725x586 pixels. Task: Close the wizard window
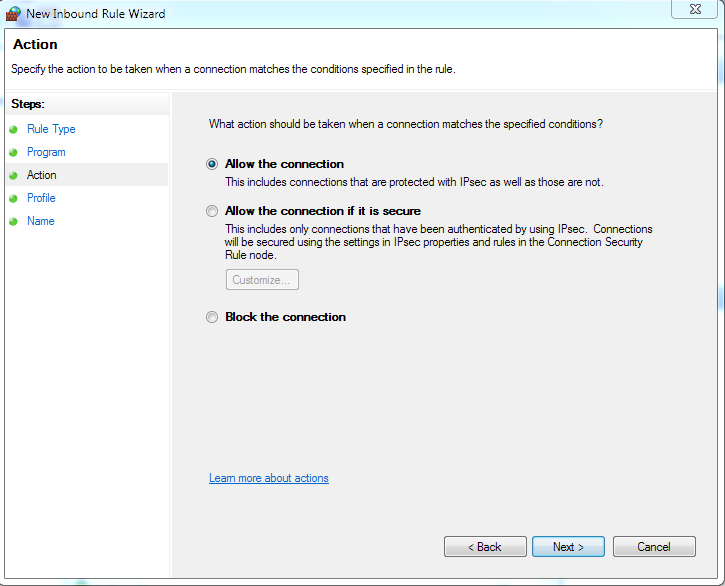[x=693, y=10]
